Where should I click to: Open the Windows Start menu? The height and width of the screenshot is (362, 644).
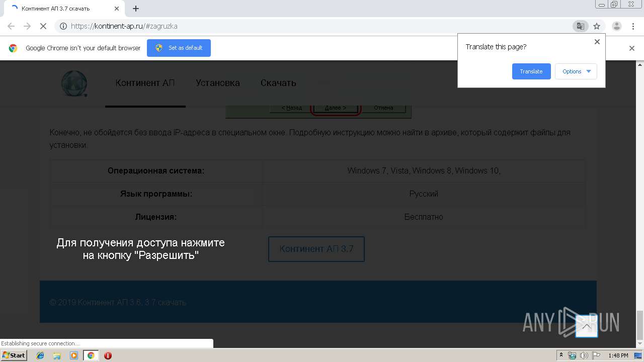coord(14,355)
